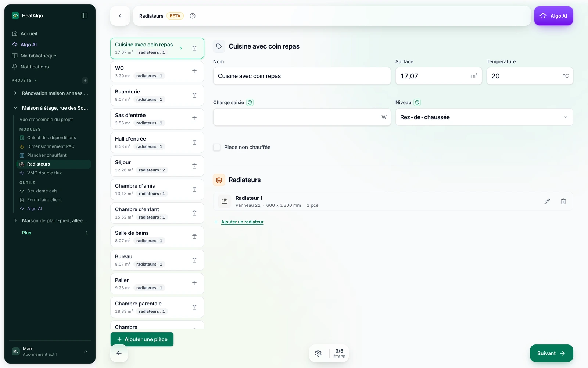
Task: Collapse the sidebar panel icon
Action: click(85, 15)
